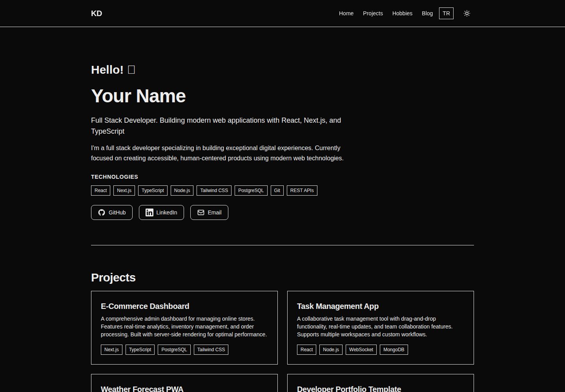Image resolution: width=565 pixels, height=392 pixels.
Task: Open the Blog nav link
Action: [x=427, y=13]
